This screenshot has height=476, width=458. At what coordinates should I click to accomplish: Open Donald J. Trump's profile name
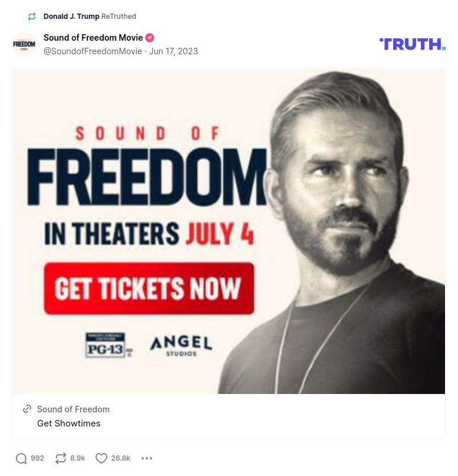[x=71, y=17]
